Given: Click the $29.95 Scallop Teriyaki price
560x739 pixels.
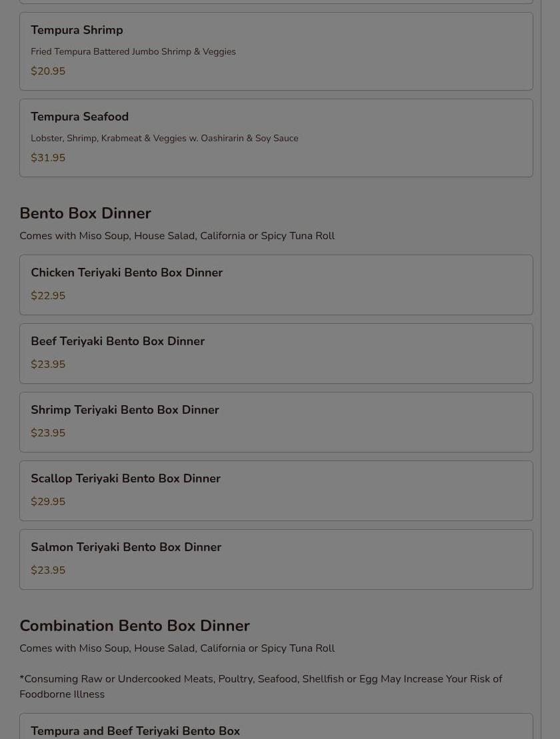Looking at the screenshot, I should 48,502.
